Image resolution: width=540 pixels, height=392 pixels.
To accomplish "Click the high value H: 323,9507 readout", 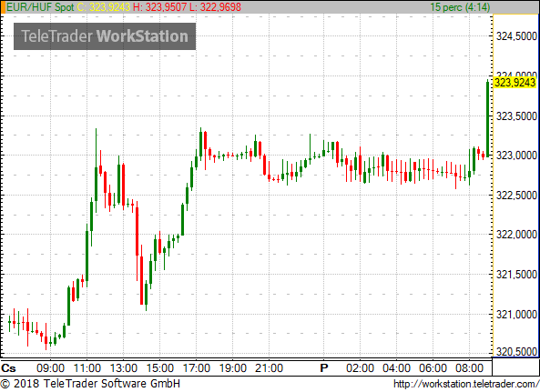I will pos(159,7).
